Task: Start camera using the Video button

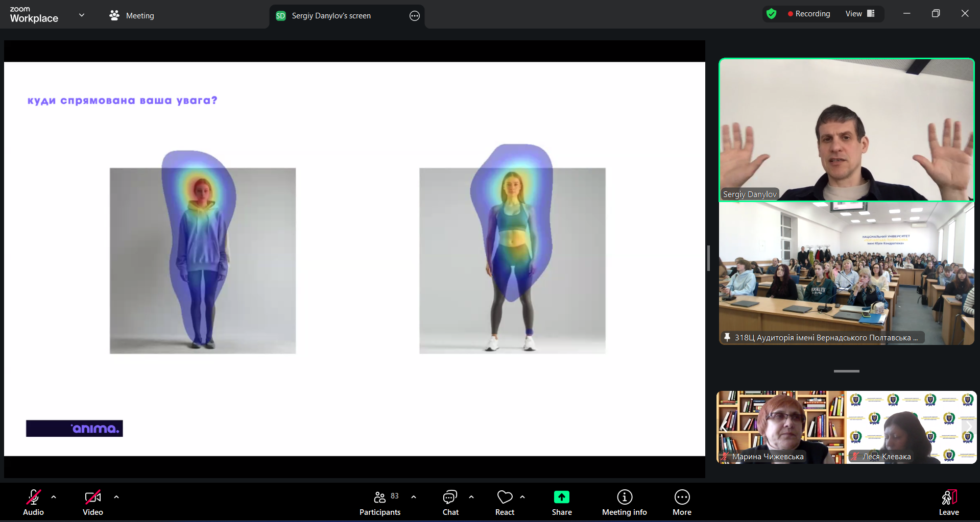Action: [93, 503]
